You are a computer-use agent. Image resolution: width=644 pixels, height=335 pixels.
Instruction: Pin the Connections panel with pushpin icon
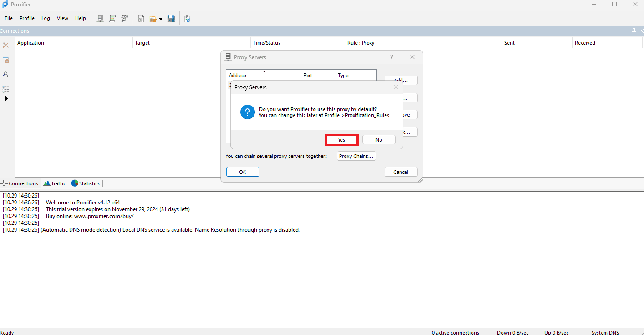pyautogui.click(x=634, y=31)
